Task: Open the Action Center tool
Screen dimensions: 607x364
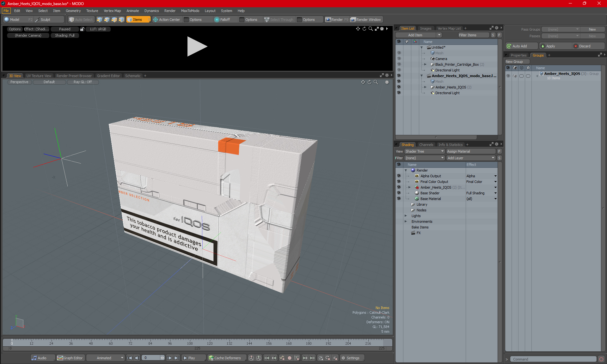Action: pos(167,20)
